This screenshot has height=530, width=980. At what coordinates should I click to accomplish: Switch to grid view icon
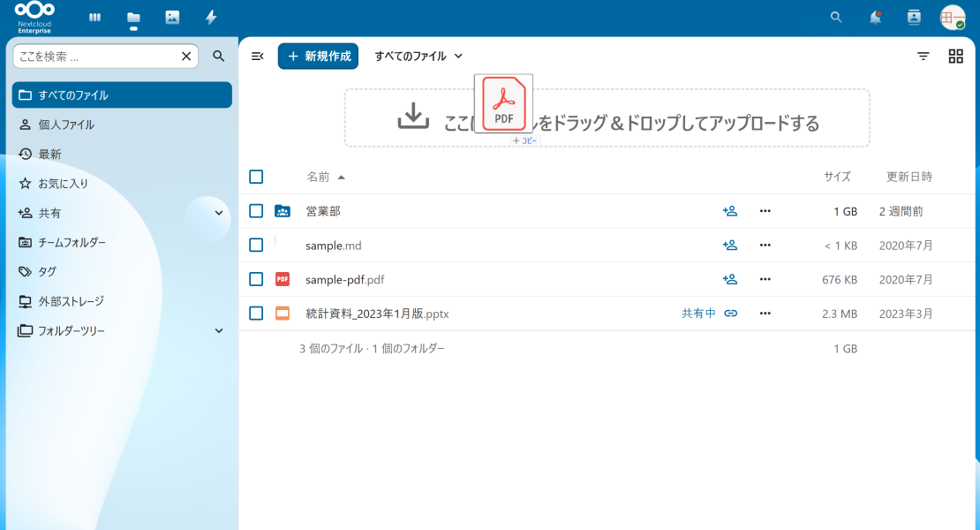pos(955,57)
